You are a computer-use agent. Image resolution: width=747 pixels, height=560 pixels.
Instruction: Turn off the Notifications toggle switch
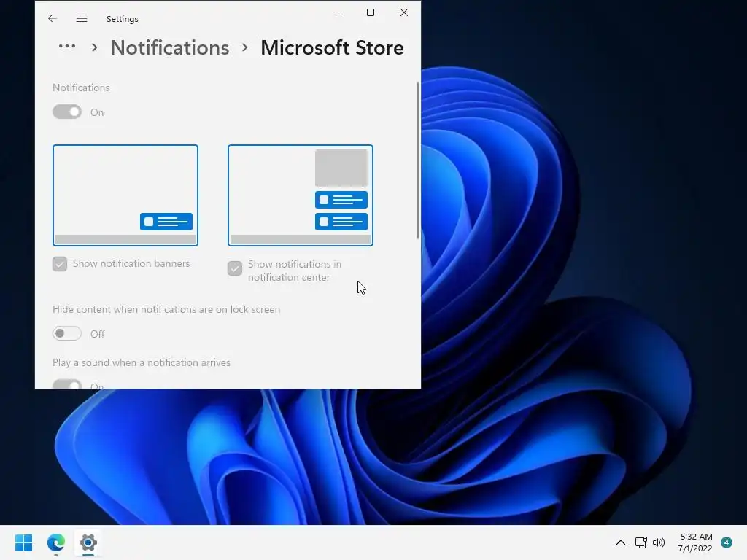tap(67, 112)
